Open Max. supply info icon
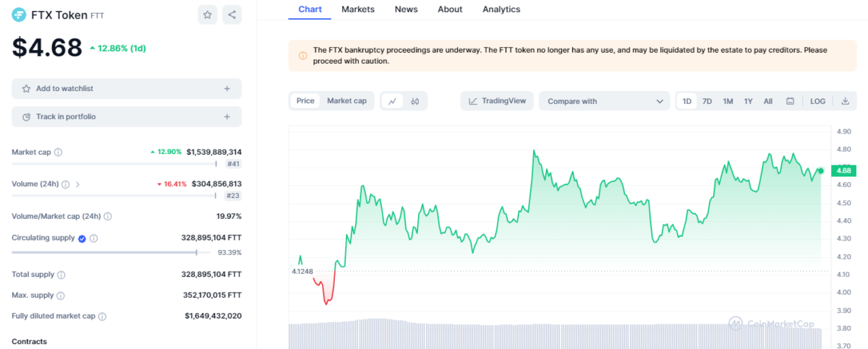 [61, 296]
